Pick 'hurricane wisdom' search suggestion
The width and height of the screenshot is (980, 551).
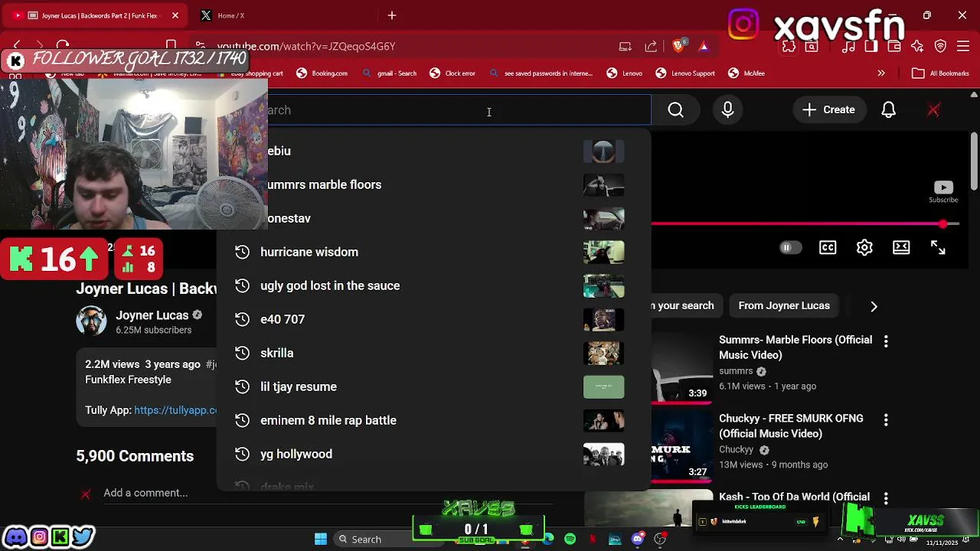click(x=434, y=252)
